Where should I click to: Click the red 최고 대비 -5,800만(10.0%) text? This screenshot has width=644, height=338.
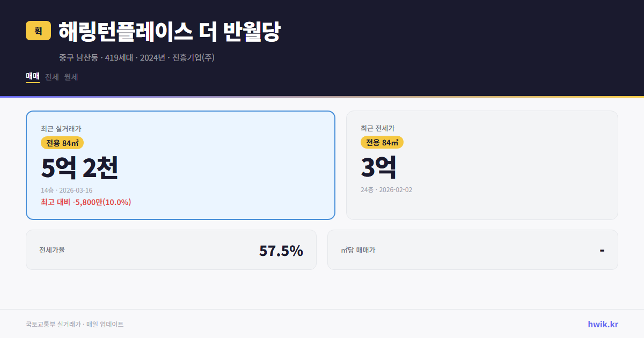tap(85, 202)
